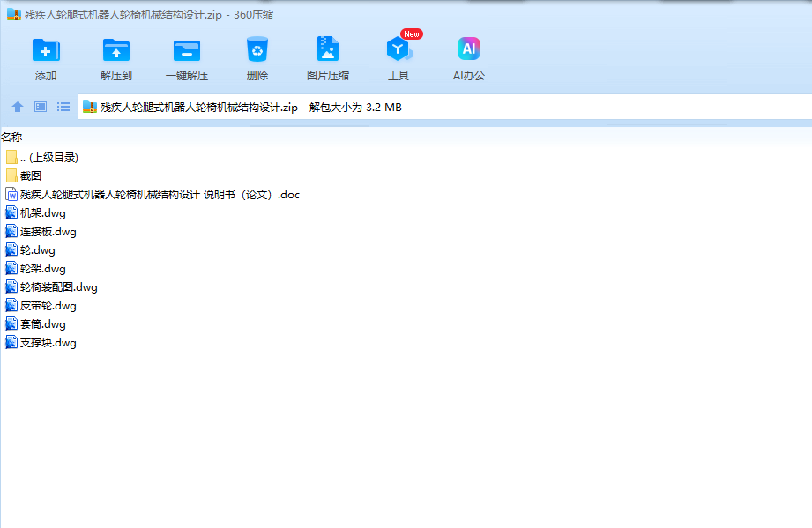Switch to the list view toggle
This screenshot has width=812, height=528.
click(x=63, y=107)
